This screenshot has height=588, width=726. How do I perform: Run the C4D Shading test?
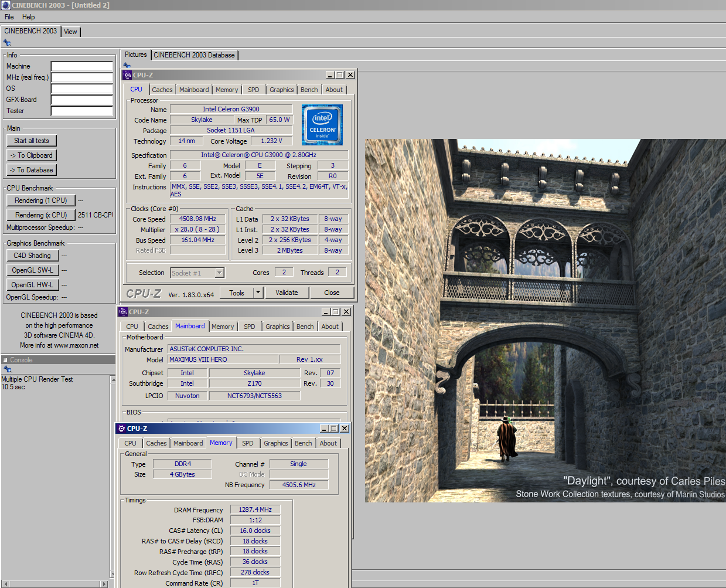[33, 256]
